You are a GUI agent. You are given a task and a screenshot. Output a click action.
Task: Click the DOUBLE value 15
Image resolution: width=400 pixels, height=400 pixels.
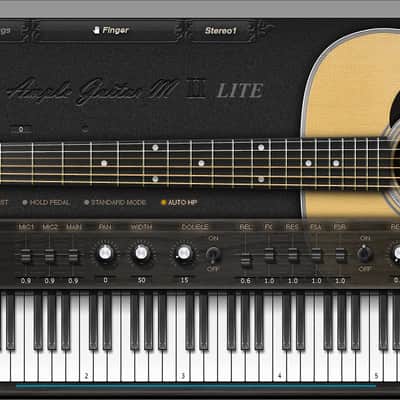tap(184, 280)
